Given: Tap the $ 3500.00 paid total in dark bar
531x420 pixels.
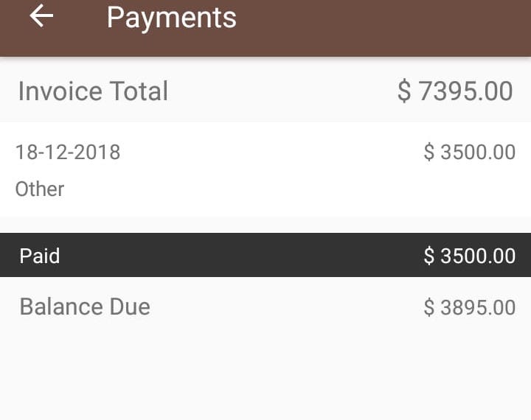Looking at the screenshot, I should click(469, 256).
